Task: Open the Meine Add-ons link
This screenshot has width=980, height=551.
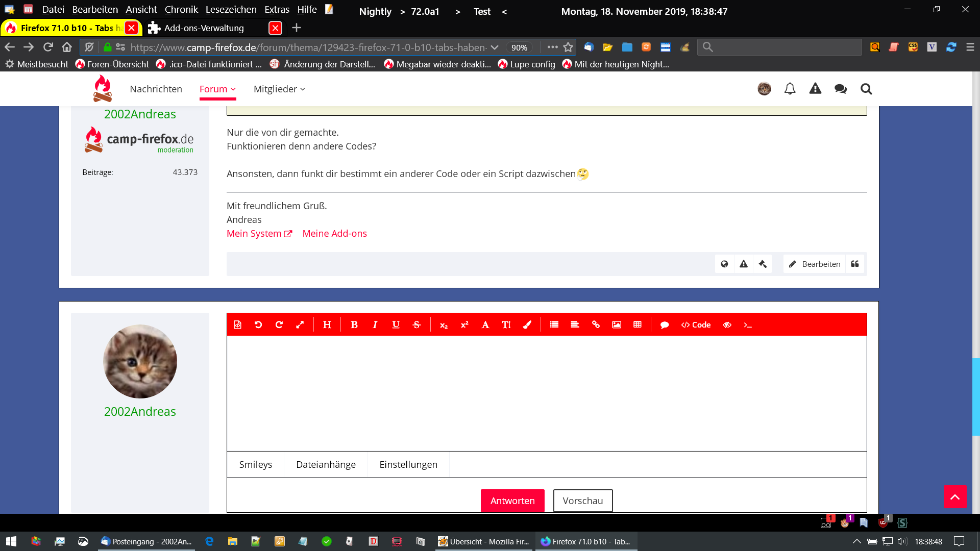Action: (x=334, y=234)
